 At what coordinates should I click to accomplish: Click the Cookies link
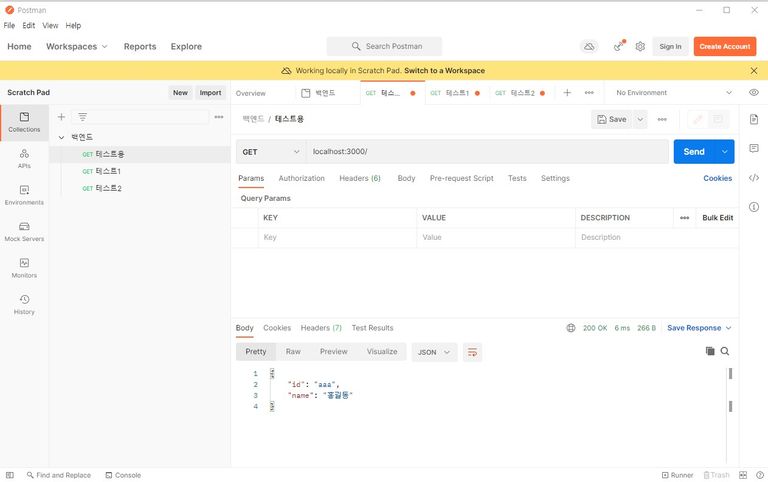[718, 178]
